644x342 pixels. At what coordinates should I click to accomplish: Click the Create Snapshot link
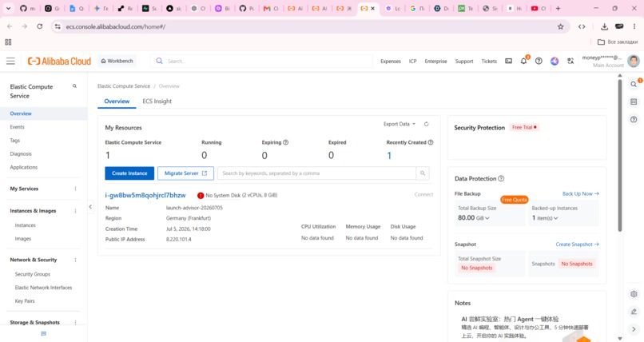coord(578,245)
